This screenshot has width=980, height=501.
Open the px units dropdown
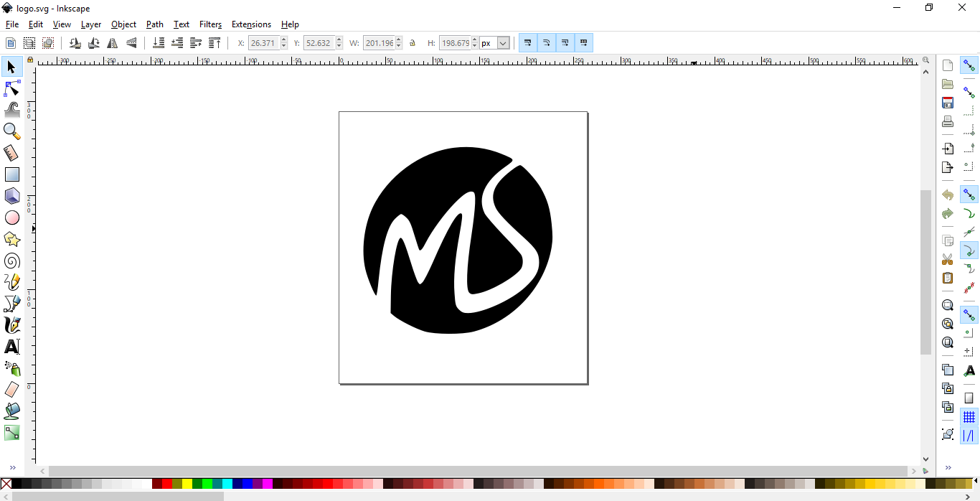click(x=495, y=43)
